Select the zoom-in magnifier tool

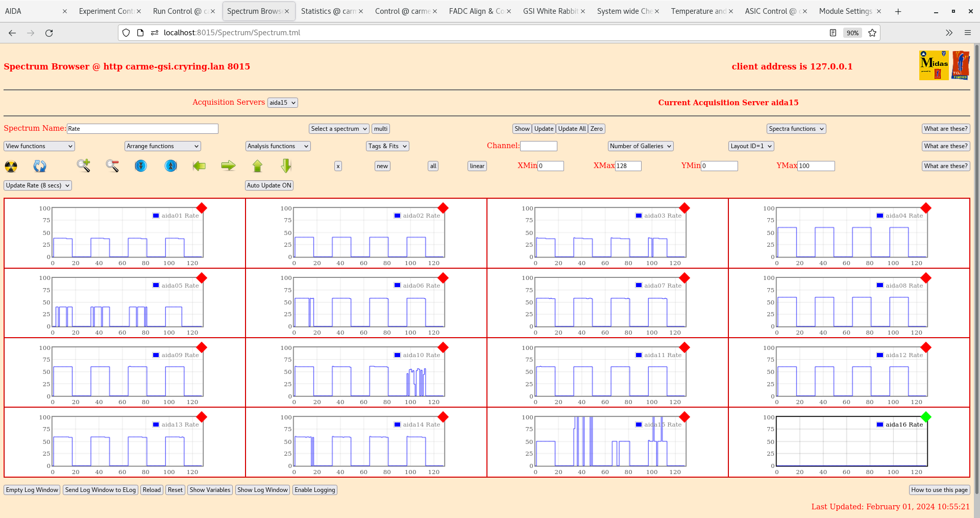tap(84, 166)
